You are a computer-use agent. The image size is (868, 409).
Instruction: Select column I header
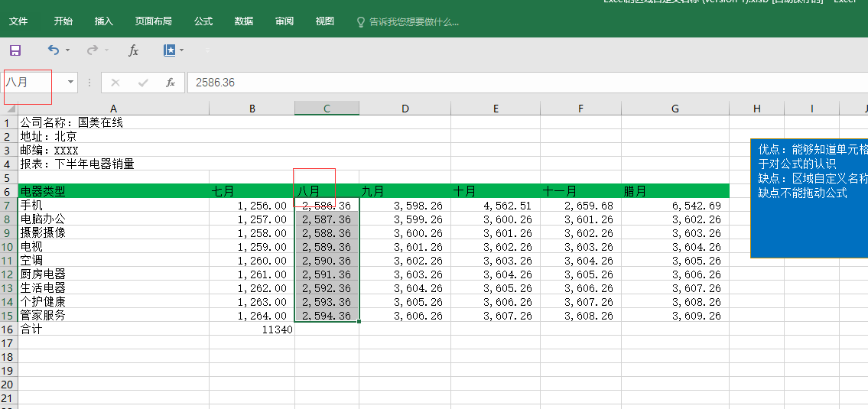click(811, 109)
